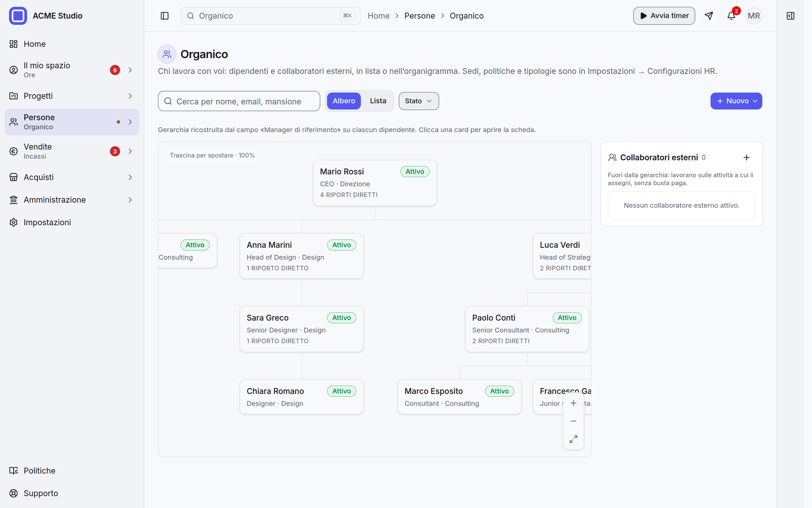The height and width of the screenshot is (508, 812).
Task: Focus the global Organico search box
Action: pyautogui.click(x=270, y=16)
